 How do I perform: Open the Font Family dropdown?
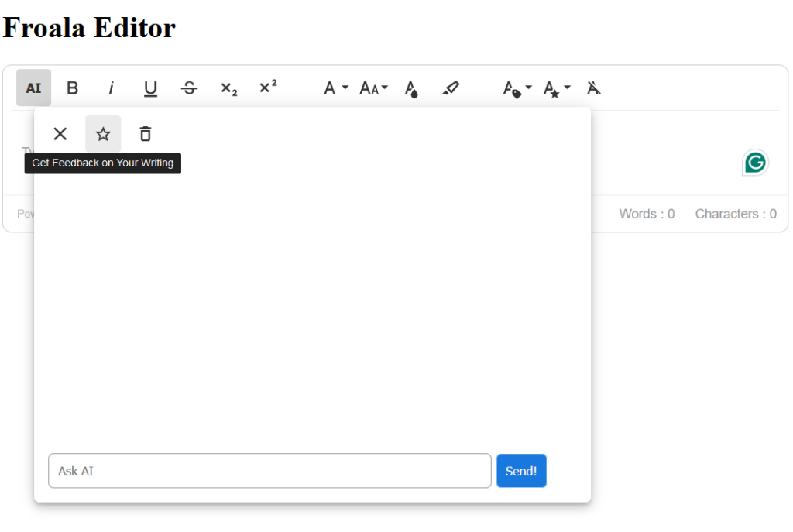(335, 88)
